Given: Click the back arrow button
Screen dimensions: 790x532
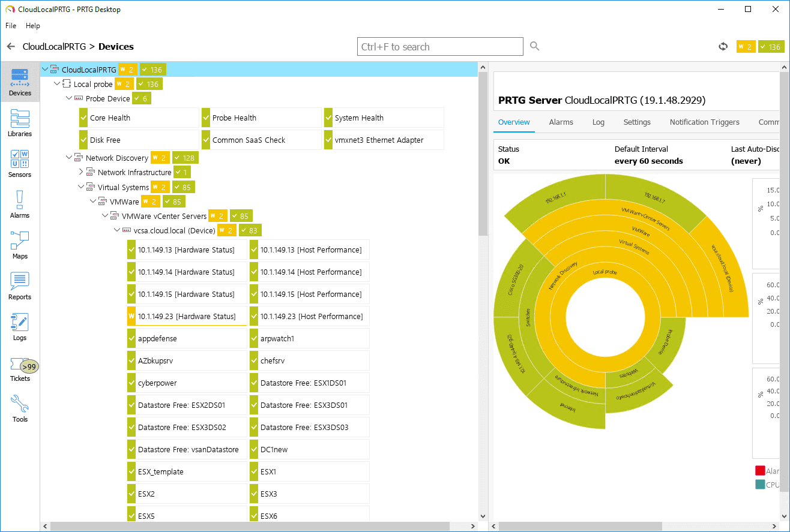Looking at the screenshot, I should pyautogui.click(x=11, y=47).
